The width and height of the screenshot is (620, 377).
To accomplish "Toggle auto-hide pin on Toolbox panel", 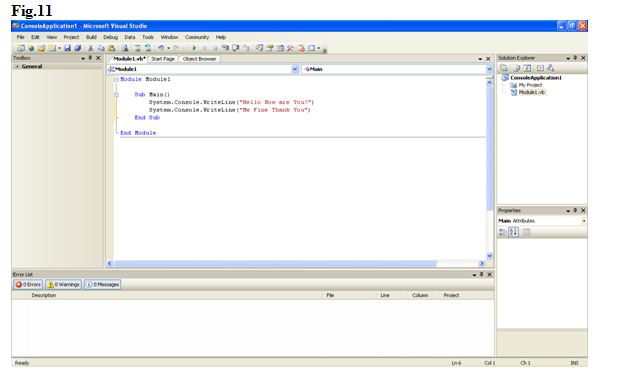I will click(x=91, y=58).
